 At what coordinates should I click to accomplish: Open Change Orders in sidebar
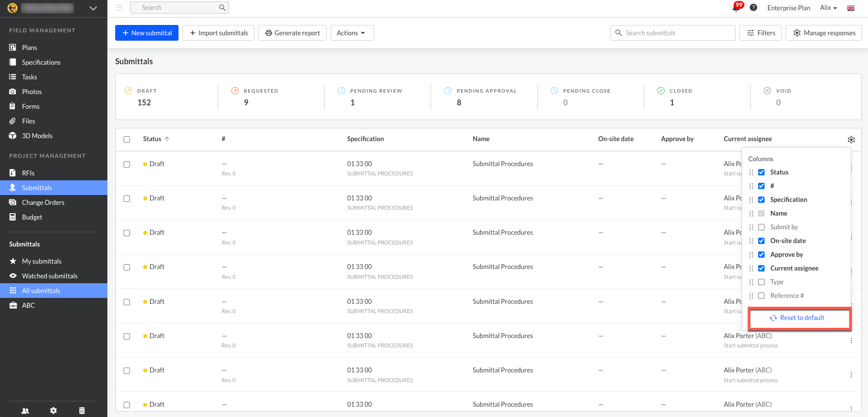53,202
